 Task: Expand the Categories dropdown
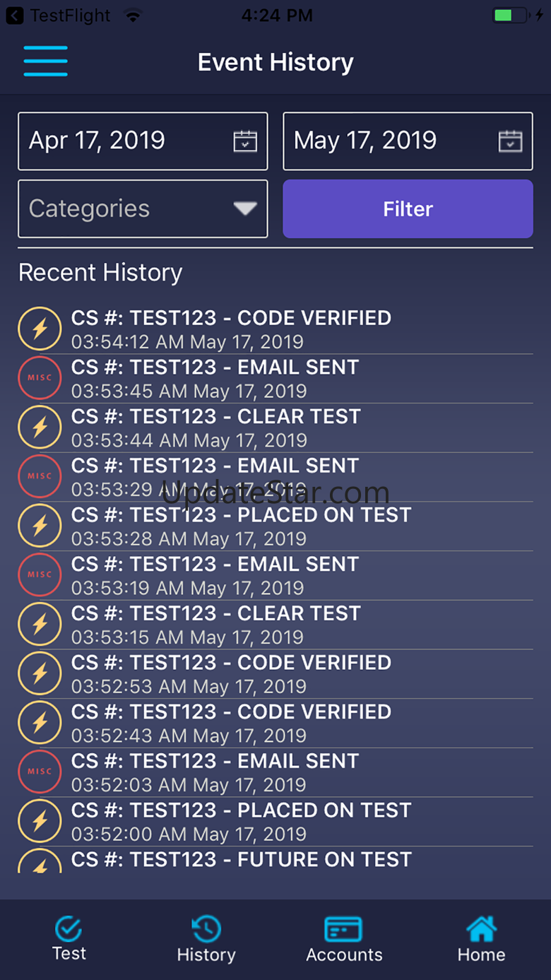pyautogui.click(x=143, y=209)
